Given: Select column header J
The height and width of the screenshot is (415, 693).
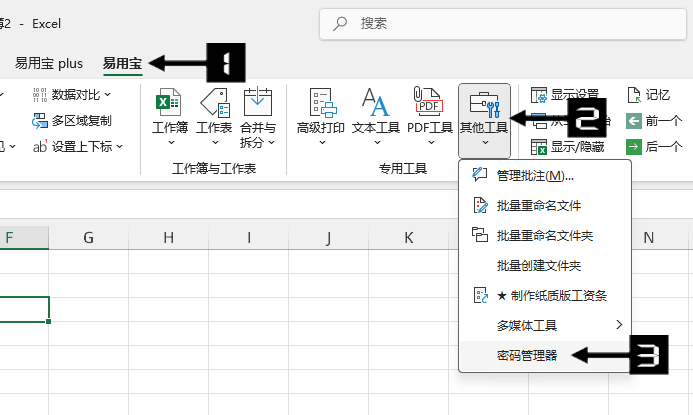Looking at the screenshot, I should coord(328,238).
